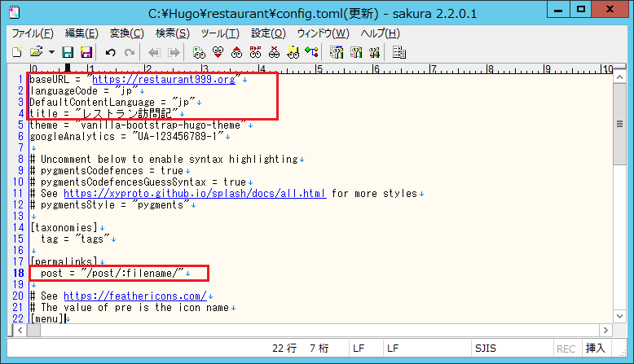The height and width of the screenshot is (364, 634).
Task: Open the ファイル(F) menu
Action: [33, 33]
